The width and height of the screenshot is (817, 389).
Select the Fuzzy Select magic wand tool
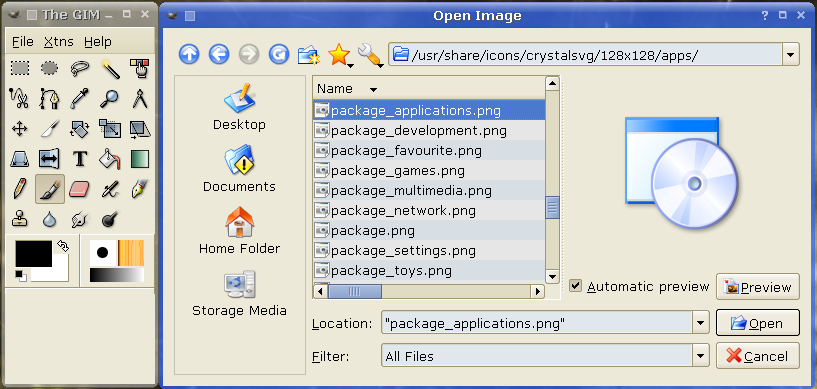[x=110, y=68]
